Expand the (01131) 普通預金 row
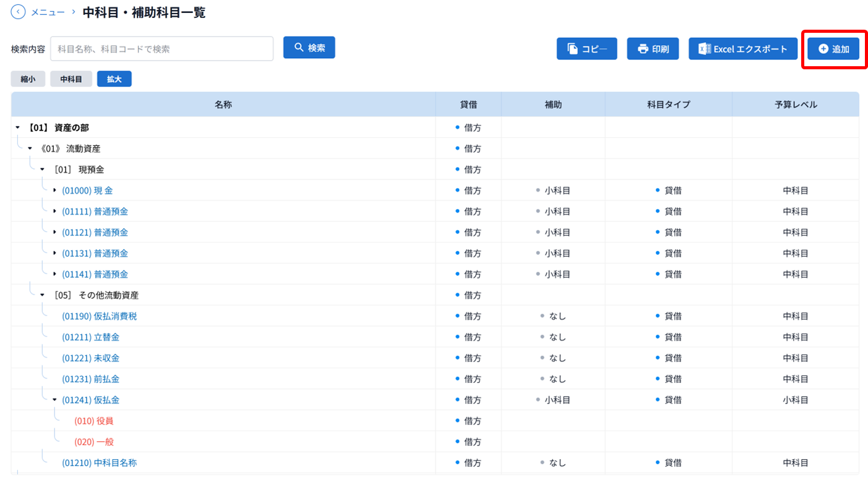868x482 pixels. click(54, 254)
